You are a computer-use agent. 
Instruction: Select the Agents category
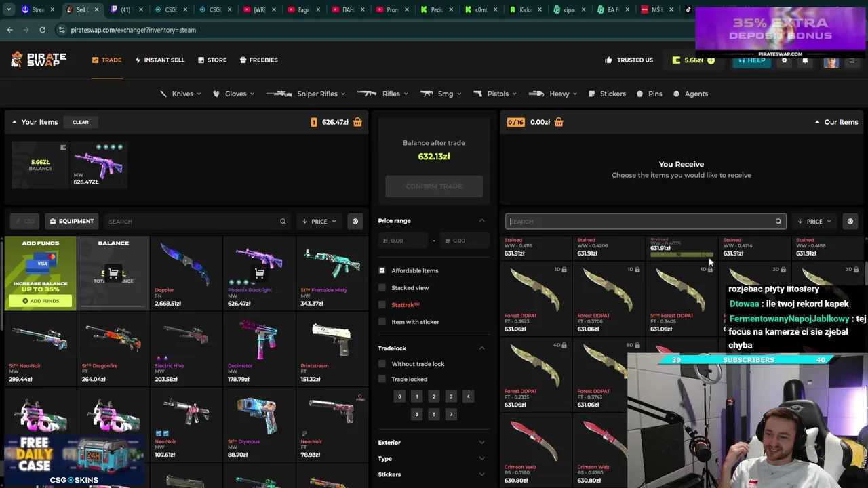[x=690, y=94]
